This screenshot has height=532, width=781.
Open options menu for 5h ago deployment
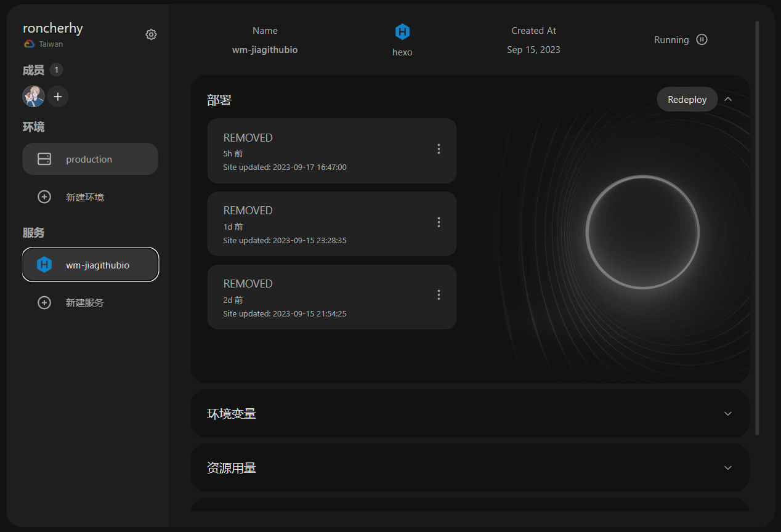(x=439, y=149)
